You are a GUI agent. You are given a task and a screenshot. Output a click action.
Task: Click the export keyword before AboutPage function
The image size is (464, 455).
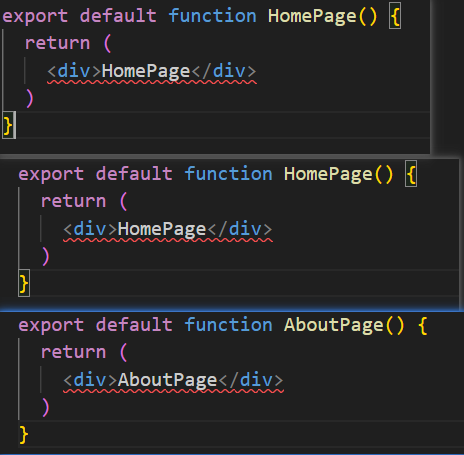pos(51,325)
